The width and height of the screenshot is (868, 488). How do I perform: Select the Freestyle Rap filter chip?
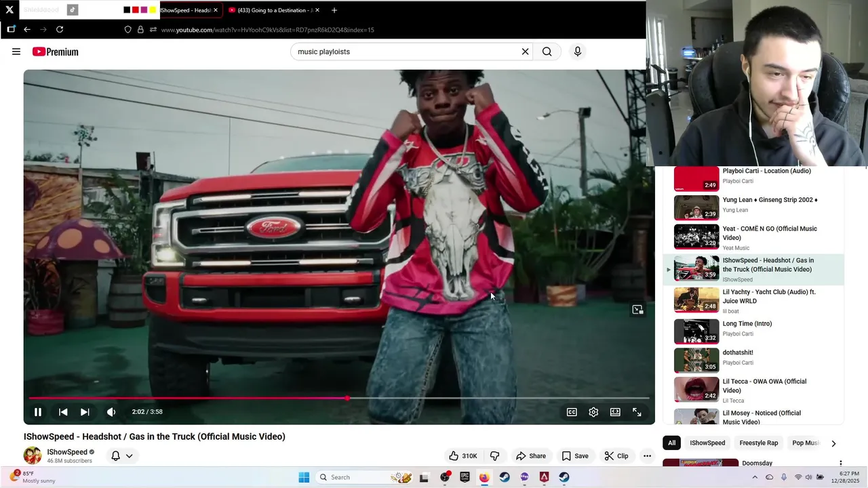point(759,443)
